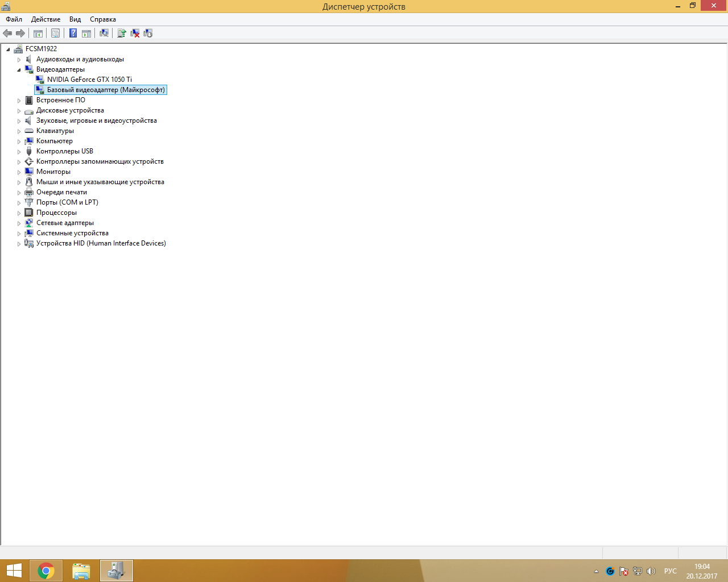Collapse the Видеоадаптеры category arrow
This screenshot has height=582, width=728.
pyautogui.click(x=19, y=70)
